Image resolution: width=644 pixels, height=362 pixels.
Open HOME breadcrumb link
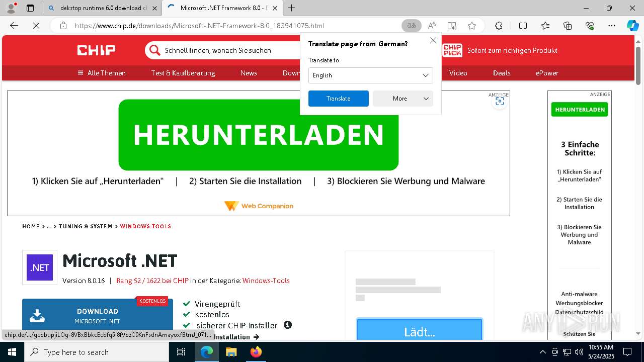[x=31, y=226]
